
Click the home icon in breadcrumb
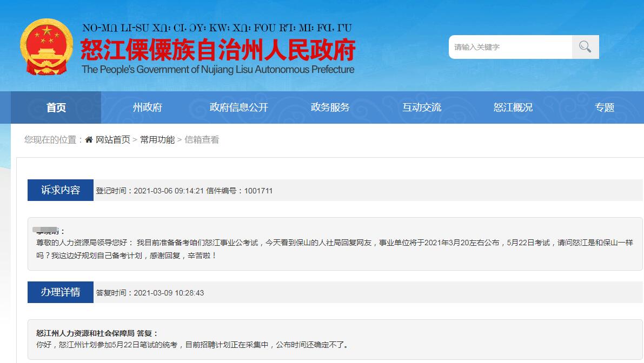click(x=89, y=140)
